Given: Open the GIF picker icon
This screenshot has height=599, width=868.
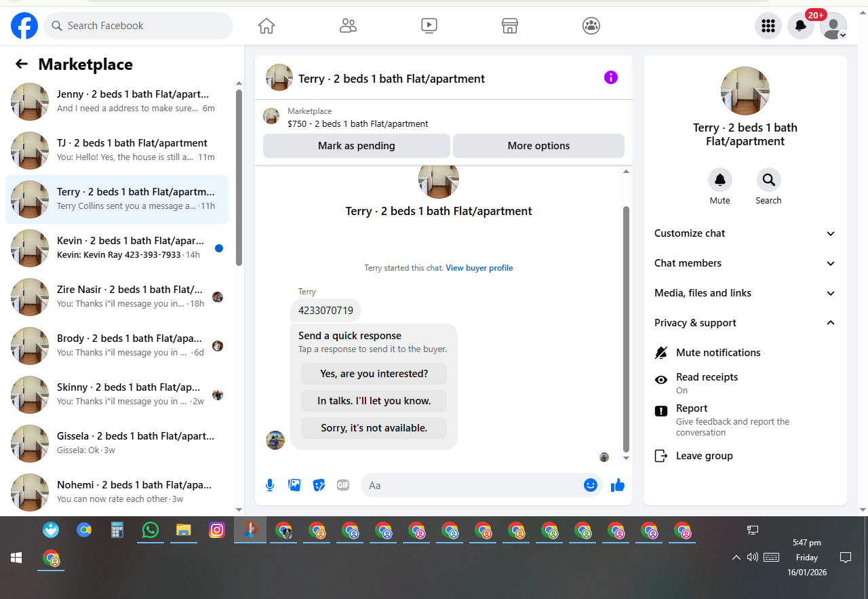Looking at the screenshot, I should point(343,485).
